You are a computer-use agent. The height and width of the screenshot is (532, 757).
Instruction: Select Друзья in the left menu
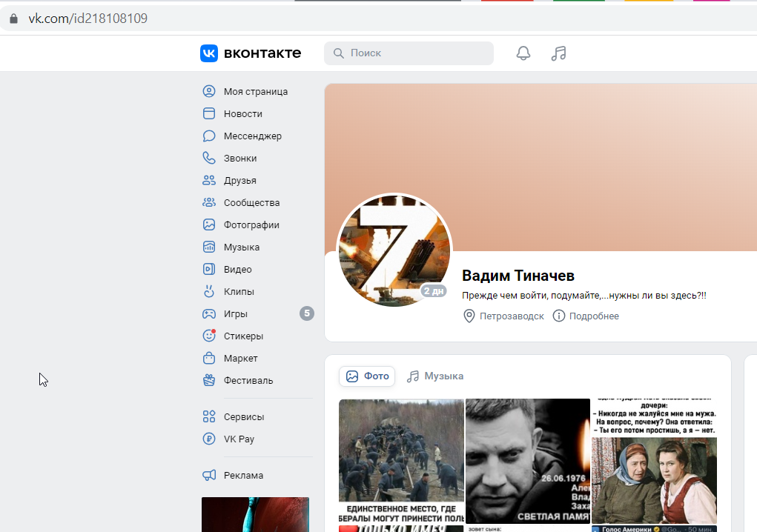240,180
